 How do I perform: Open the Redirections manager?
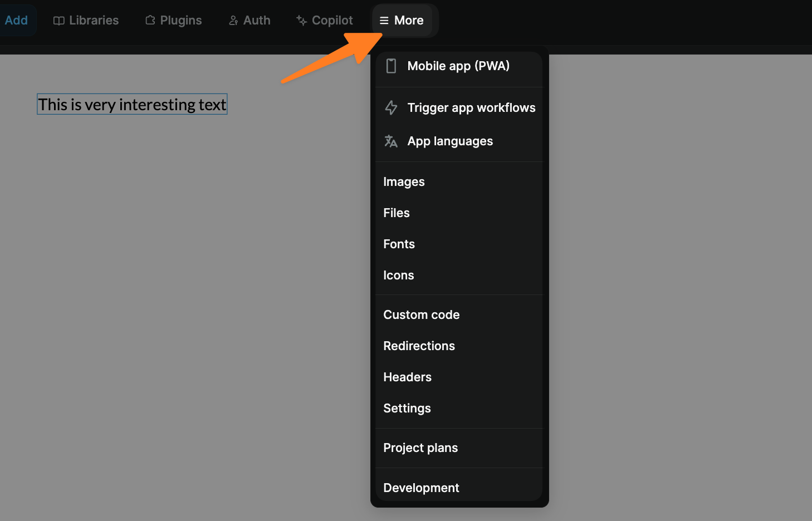pos(419,346)
